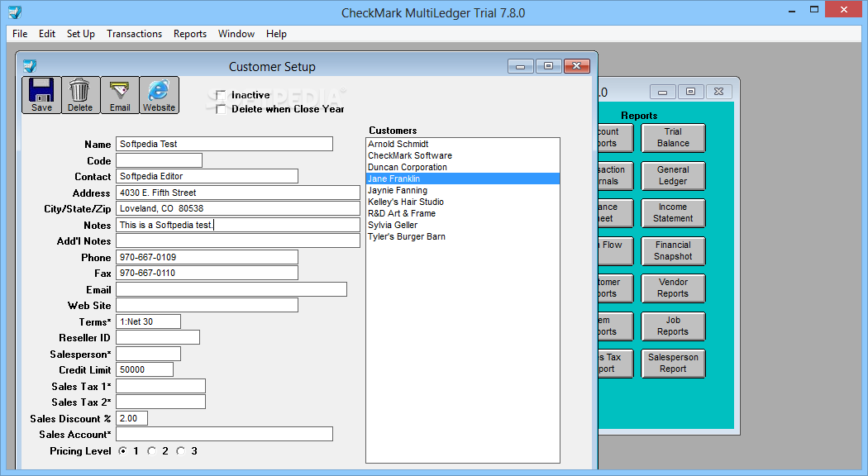Select Jaynie Fanning in Customers list
868x476 pixels.
tap(463, 190)
